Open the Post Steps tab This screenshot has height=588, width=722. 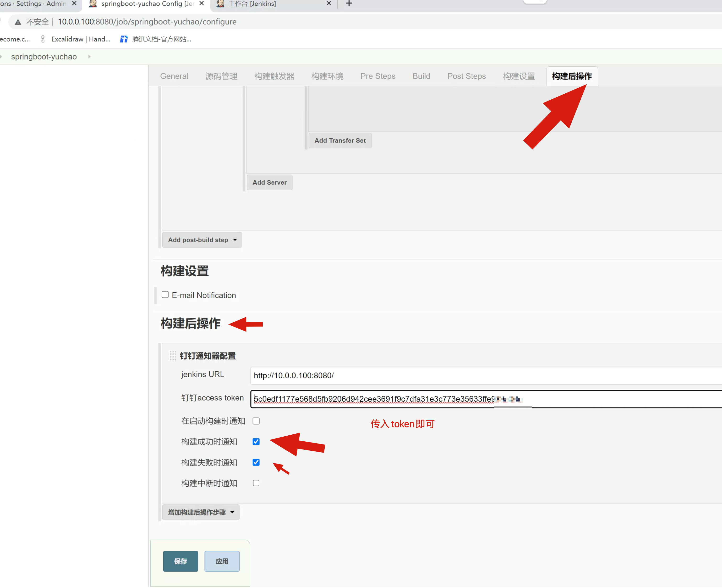466,76
